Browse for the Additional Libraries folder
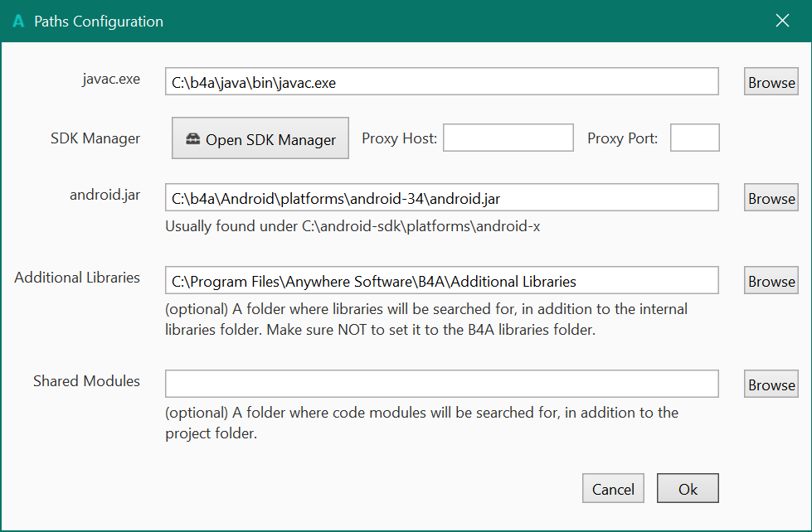This screenshot has height=532, width=812. click(771, 281)
